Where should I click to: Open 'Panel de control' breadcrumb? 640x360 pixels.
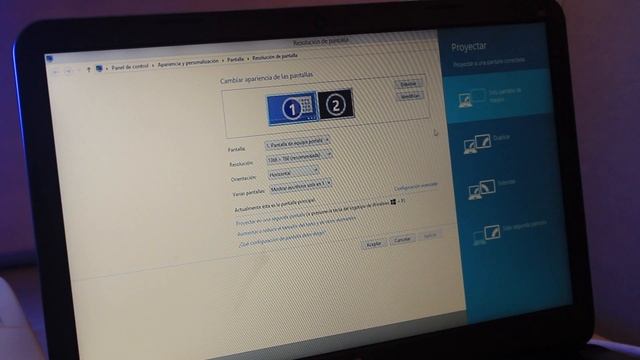130,66
